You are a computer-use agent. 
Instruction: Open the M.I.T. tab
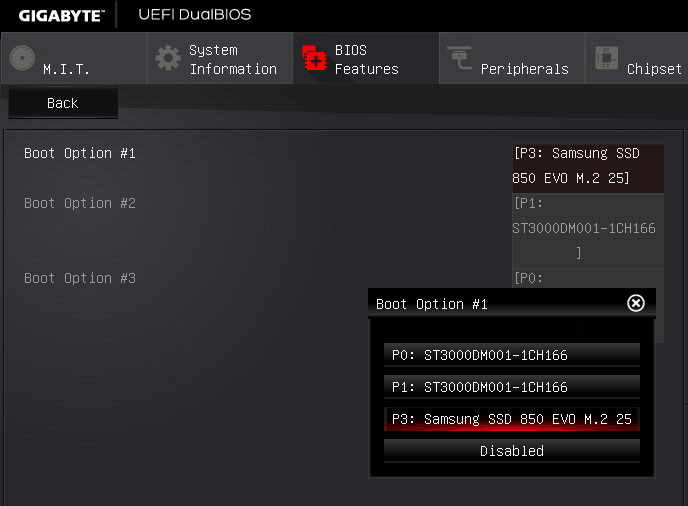(x=74, y=58)
